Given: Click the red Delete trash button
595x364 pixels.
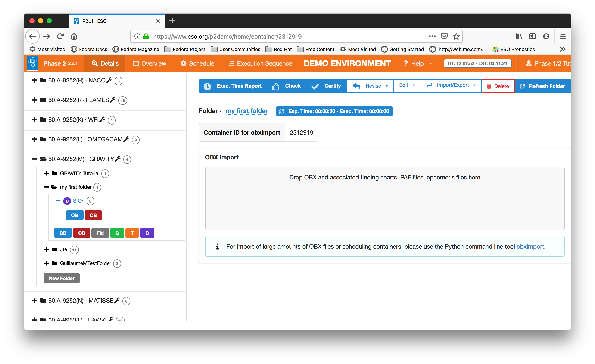Looking at the screenshot, I should 498,86.
